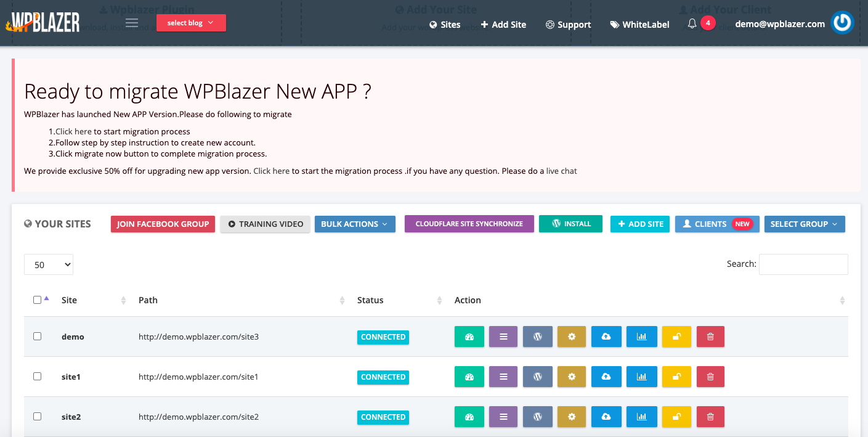Sort the table by Site column

[94, 300]
